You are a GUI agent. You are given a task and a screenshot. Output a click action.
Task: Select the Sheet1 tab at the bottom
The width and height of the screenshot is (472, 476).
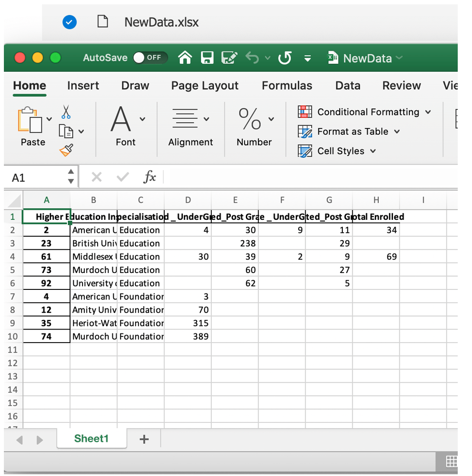(91, 438)
